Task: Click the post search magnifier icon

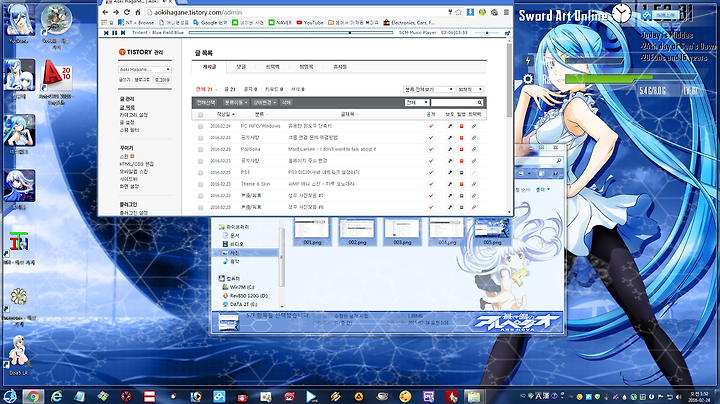Action: (479, 102)
